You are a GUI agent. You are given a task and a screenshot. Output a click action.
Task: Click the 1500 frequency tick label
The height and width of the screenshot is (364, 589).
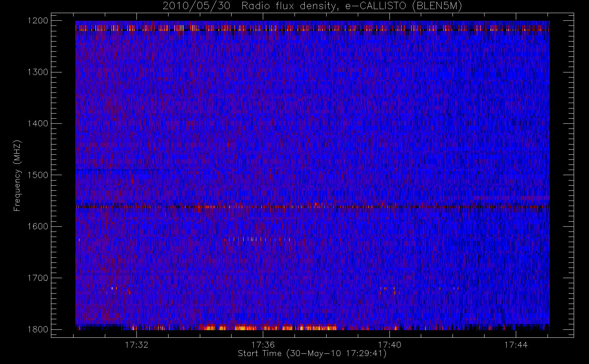(38, 175)
